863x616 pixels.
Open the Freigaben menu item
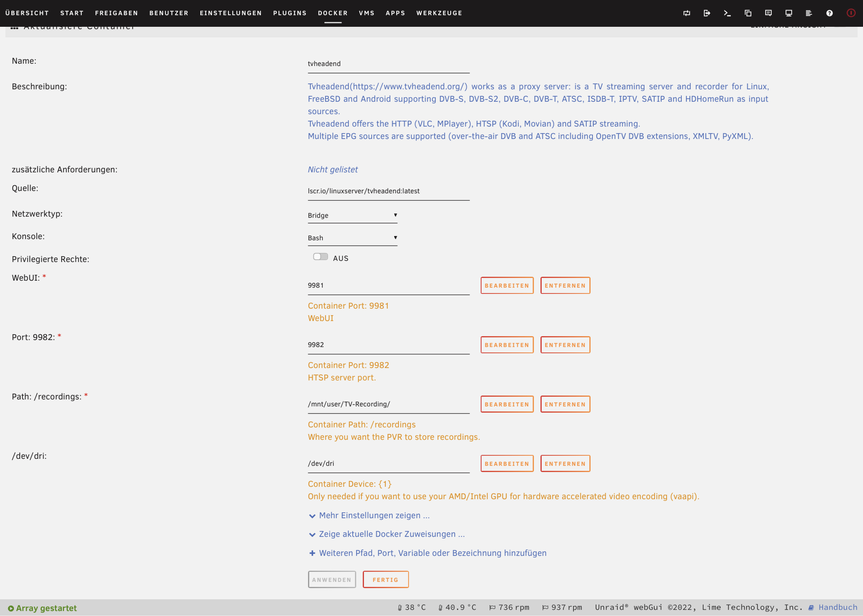click(x=116, y=13)
